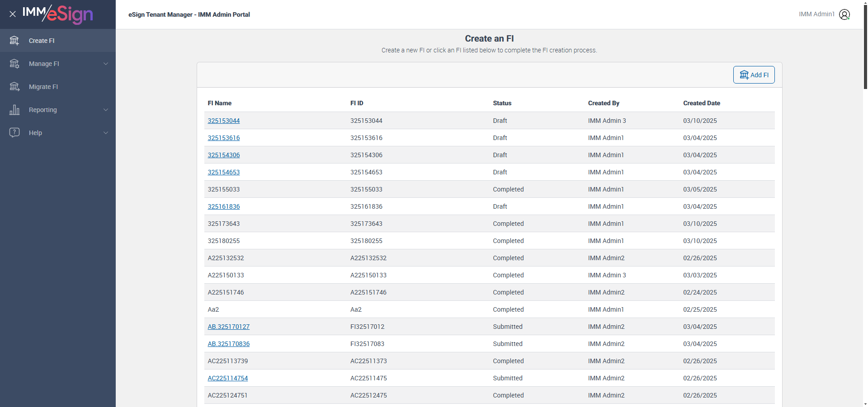The image size is (868, 407).
Task: Open the 325154306 FI link
Action: (224, 155)
